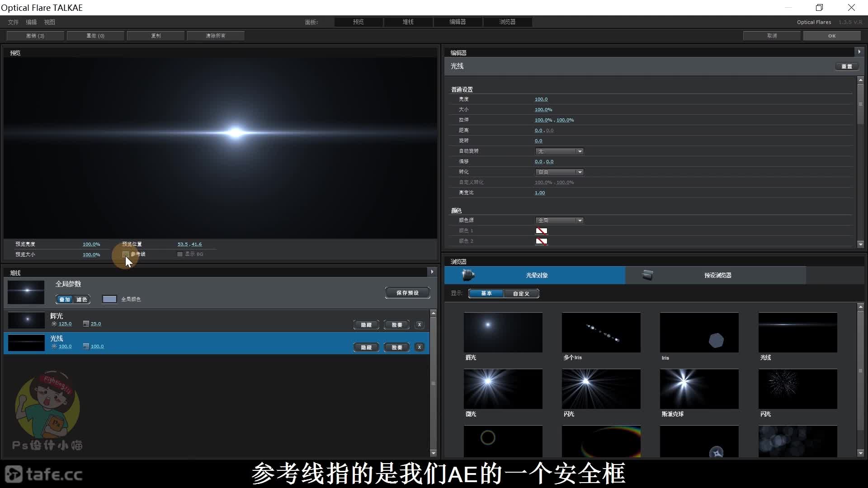The image size is (868, 488).
Task: Show 基本 basic objects in browser
Action: [486, 293]
